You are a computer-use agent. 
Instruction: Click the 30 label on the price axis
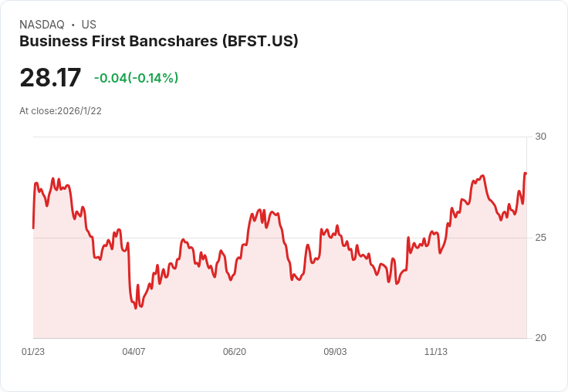[x=540, y=137]
